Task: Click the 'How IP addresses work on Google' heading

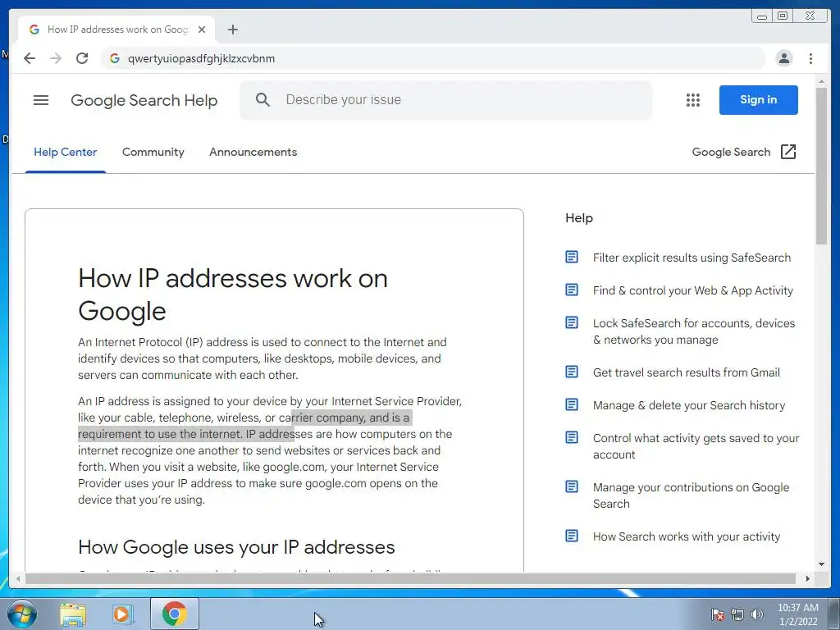Action: tap(232, 294)
